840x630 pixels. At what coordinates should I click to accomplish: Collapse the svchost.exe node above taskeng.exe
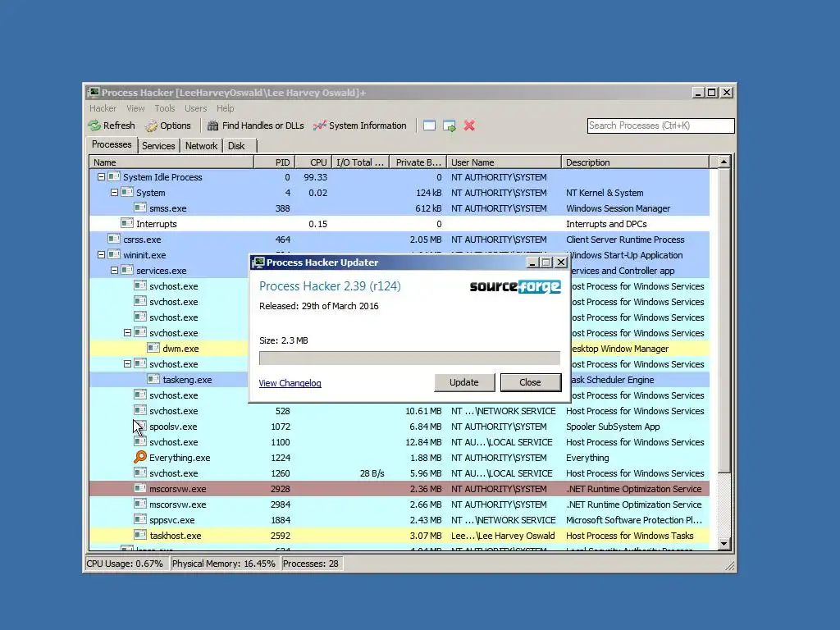click(127, 363)
